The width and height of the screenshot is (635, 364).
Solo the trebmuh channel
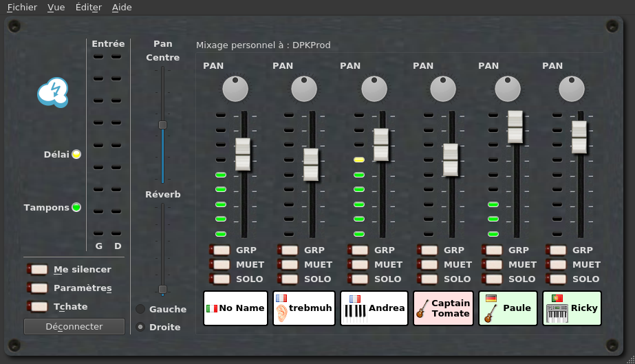click(288, 279)
